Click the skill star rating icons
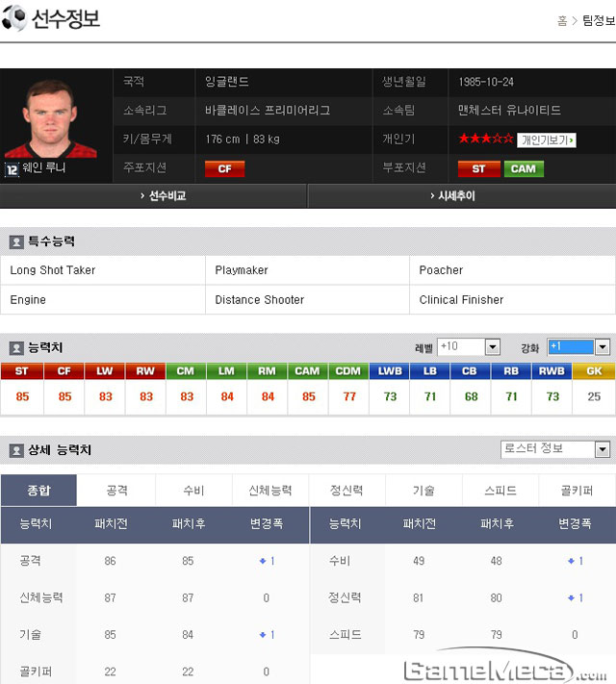616x684 pixels. tap(485, 139)
